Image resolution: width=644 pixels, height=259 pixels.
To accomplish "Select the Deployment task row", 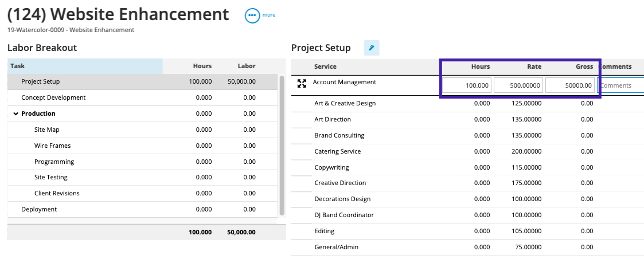I will (x=39, y=210).
